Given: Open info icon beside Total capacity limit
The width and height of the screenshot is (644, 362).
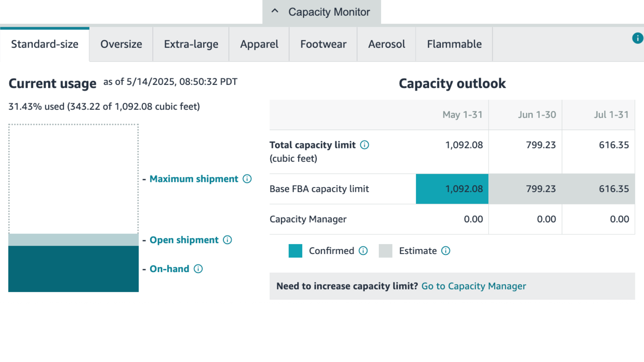Looking at the screenshot, I should (365, 145).
